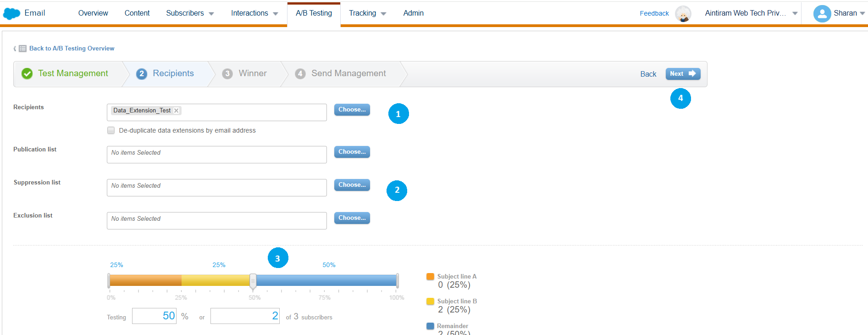Click the Next button in wizard

pos(682,74)
